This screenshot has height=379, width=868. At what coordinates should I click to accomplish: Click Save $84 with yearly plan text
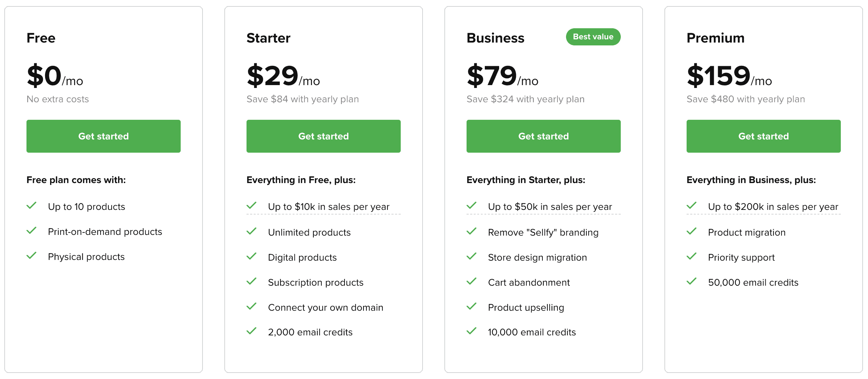(302, 99)
